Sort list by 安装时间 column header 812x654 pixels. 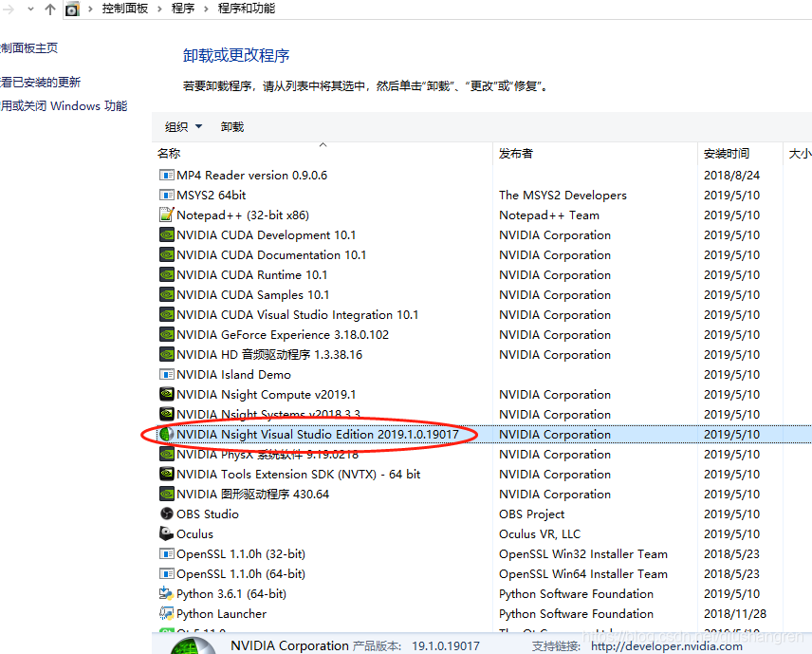pyautogui.click(x=727, y=154)
